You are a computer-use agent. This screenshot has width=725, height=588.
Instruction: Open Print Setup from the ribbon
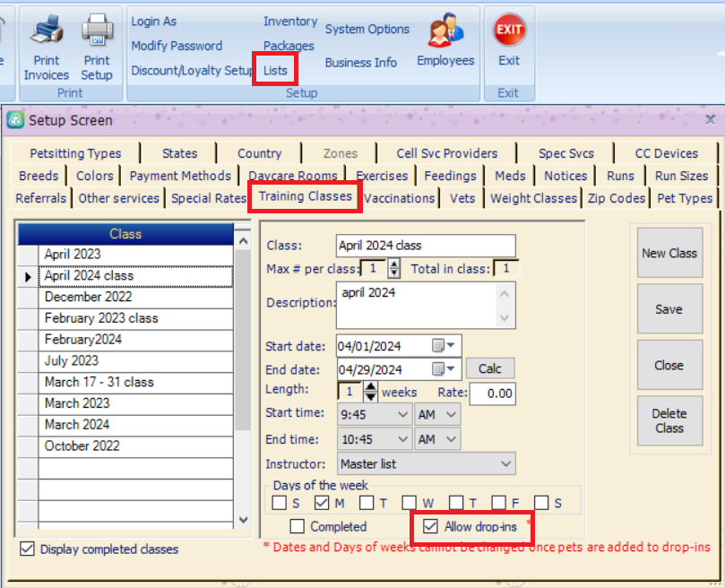pos(97,48)
